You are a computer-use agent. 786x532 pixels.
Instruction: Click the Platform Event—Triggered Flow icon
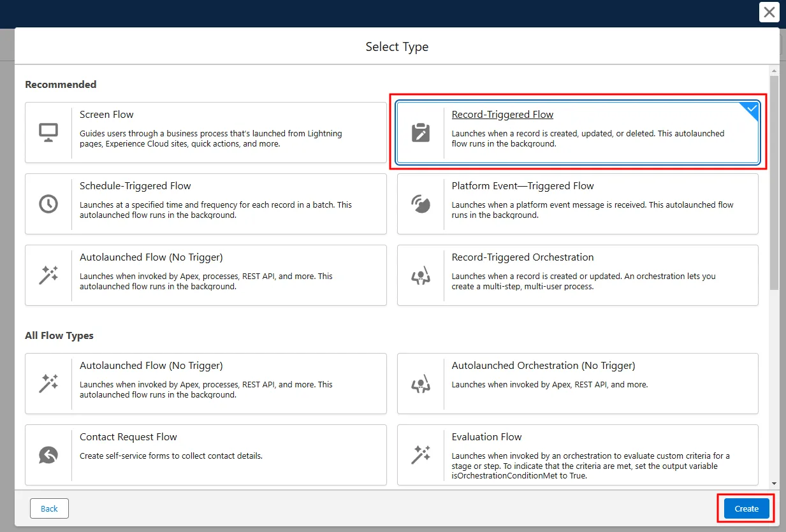coord(421,203)
